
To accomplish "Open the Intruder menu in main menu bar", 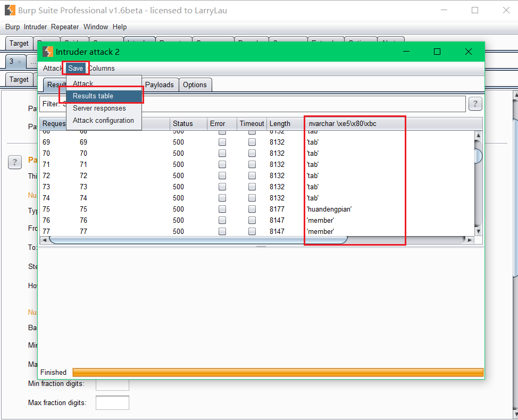I will coord(35,27).
